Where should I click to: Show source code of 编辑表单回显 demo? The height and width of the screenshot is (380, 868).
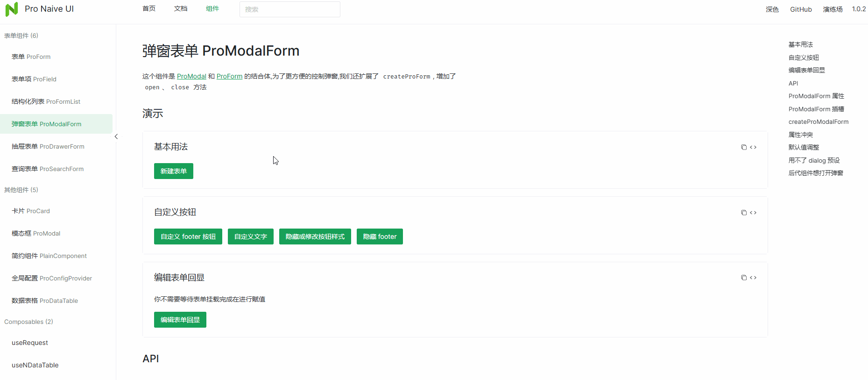click(753, 278)
